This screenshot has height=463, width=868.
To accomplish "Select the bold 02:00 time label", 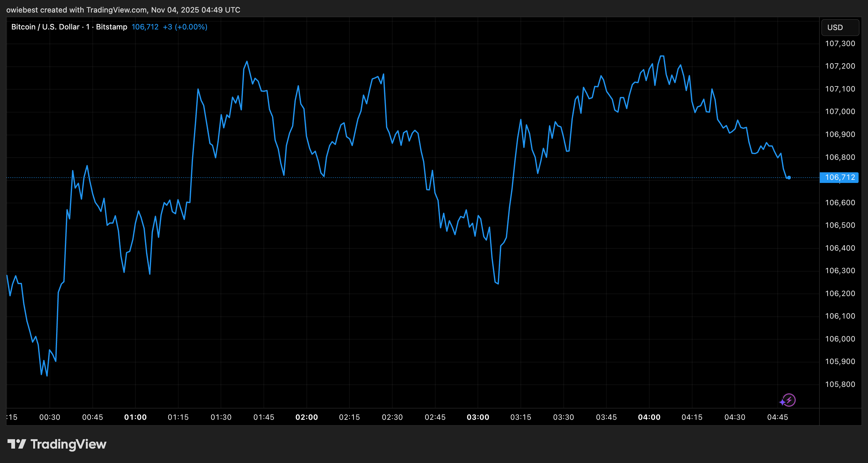I will pos(307,417).
